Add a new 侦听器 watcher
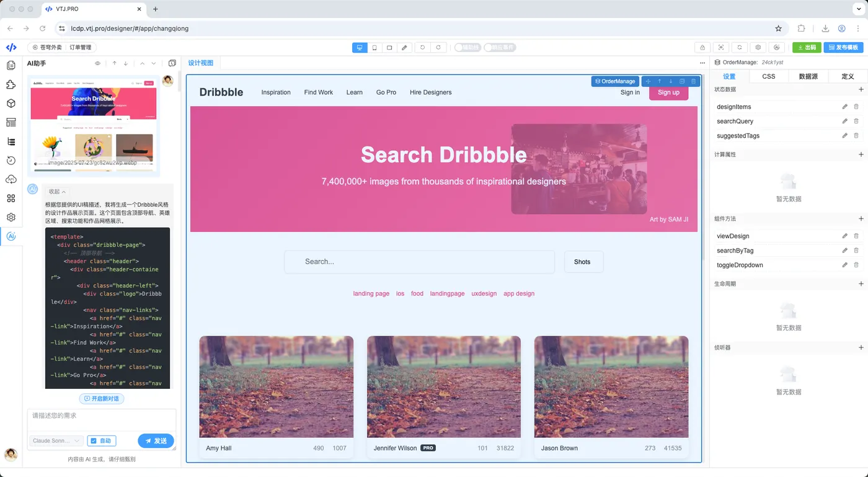Viewport: 868px width, 477px height. point(861,347)
